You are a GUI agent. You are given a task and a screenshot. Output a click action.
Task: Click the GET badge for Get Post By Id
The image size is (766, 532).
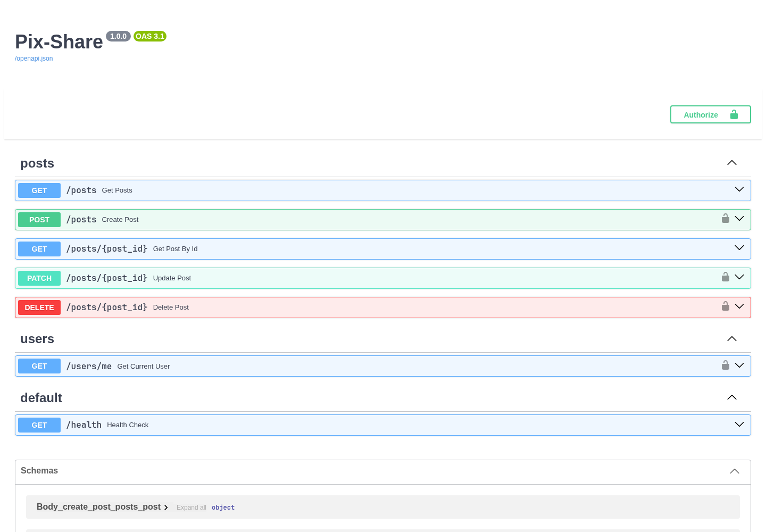[x=39, y=249]
